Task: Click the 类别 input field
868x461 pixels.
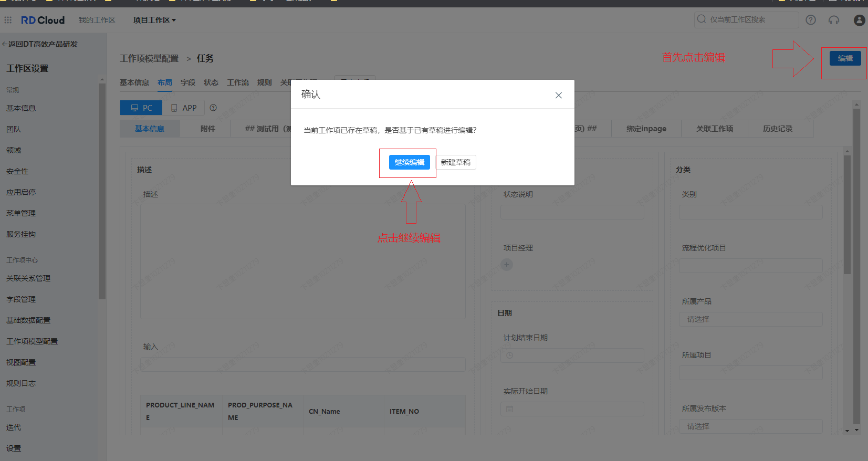Action: pyautogui.click(x=751, y=212)
